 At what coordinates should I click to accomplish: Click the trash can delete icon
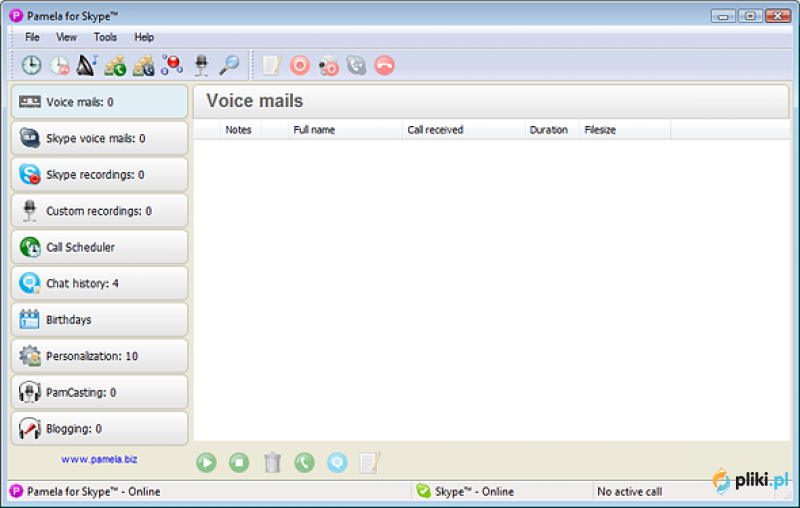[x=272, y=463]
